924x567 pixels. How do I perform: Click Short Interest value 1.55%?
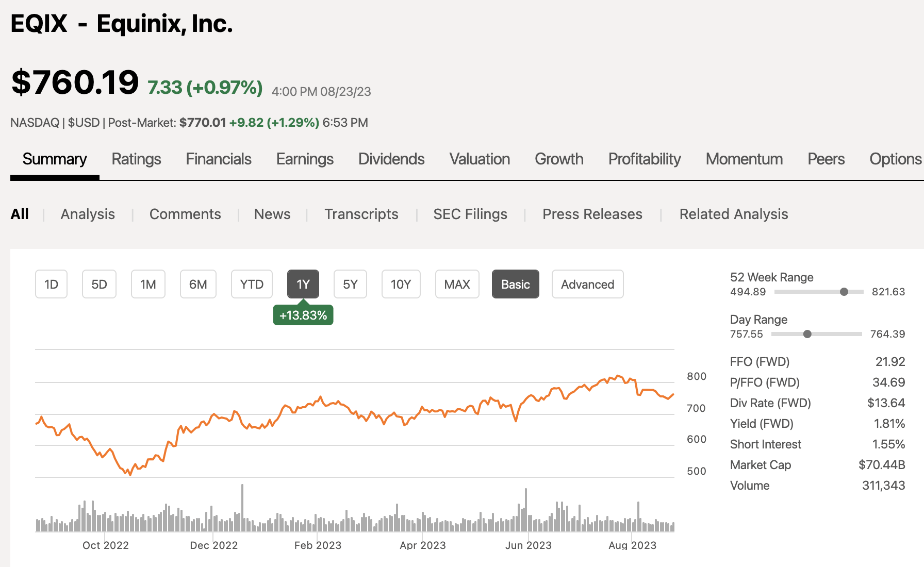pos(888,444)
